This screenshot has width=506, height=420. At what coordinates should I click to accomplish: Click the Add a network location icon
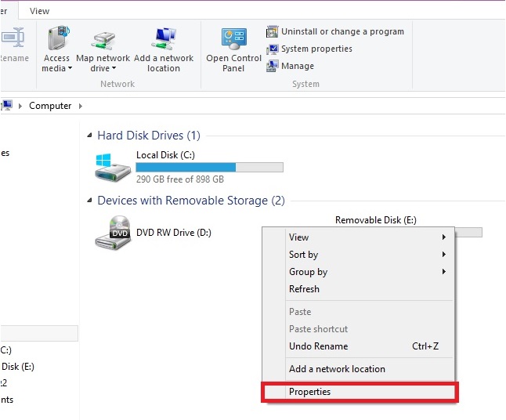[x=164, y=39]
